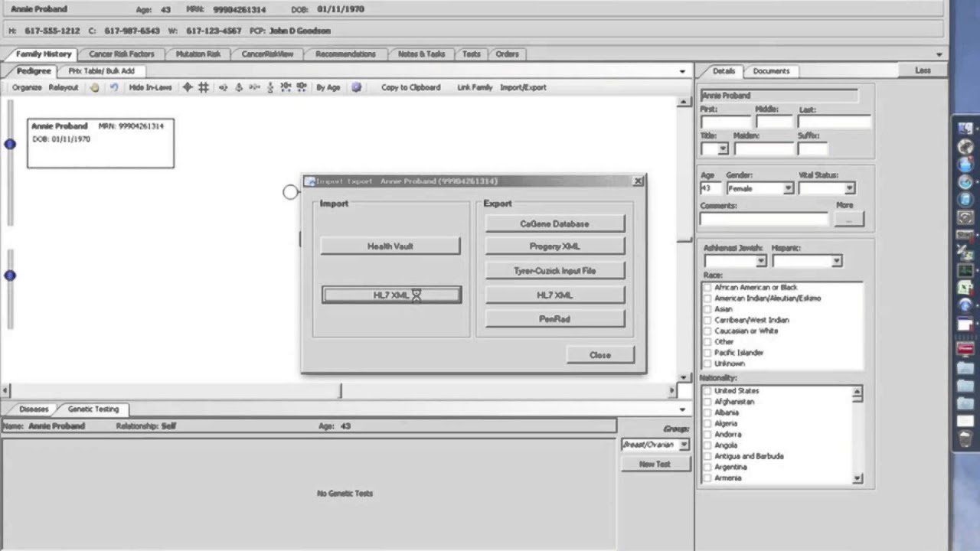The image size is (980, 551).
Task: Close the Import Export dialog with Close button
Action: [600, 355]
